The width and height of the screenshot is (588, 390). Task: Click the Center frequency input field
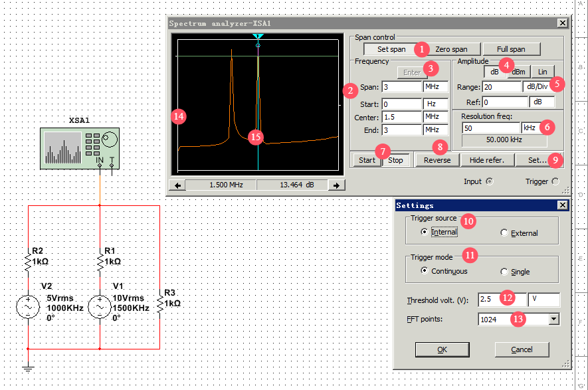tap(402, 117)
